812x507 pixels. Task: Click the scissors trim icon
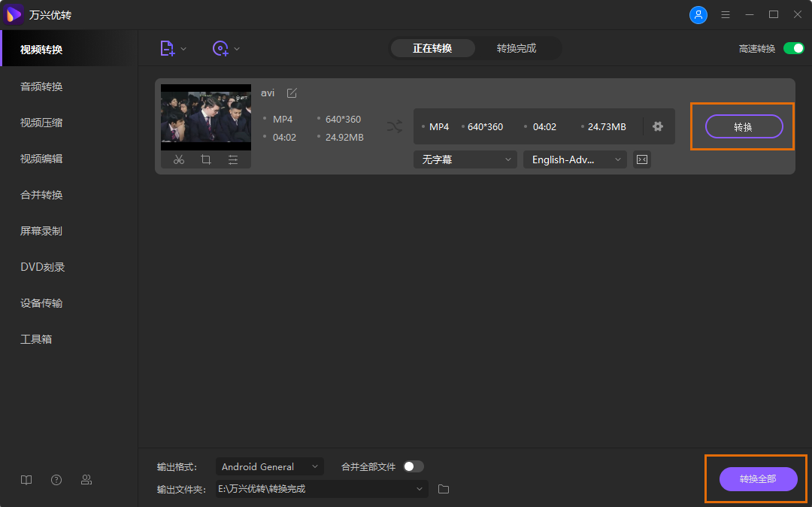tap(179, 159)
